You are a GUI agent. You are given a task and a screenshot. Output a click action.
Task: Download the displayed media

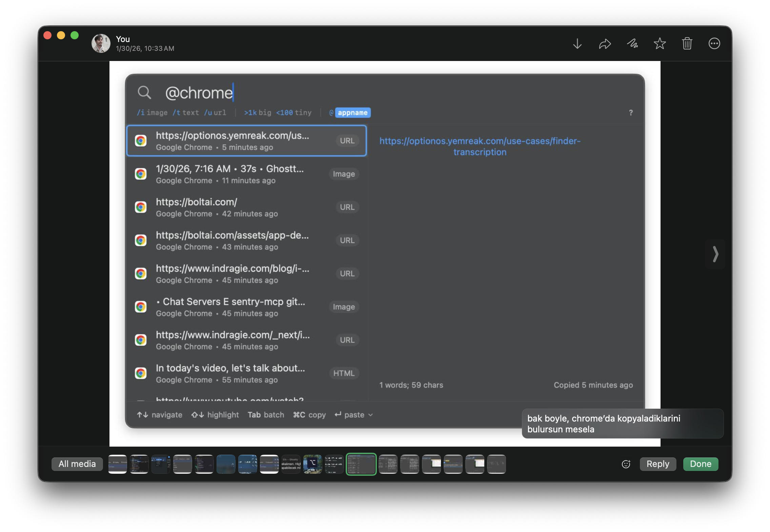(x=577, y=43)
